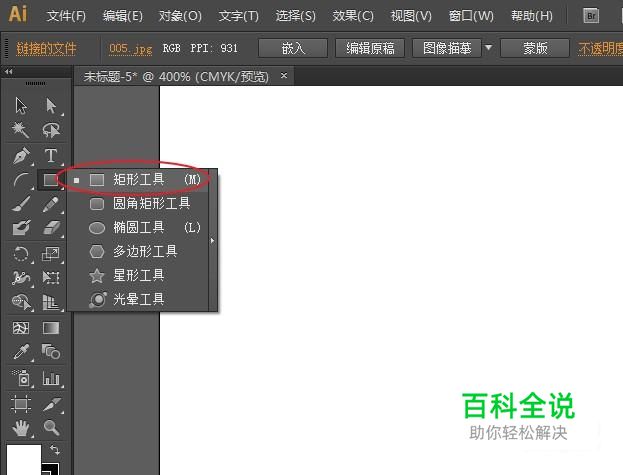Click the 链接的文件 link
The width and height of the screenshot is (623, 475).
point(46,48)
